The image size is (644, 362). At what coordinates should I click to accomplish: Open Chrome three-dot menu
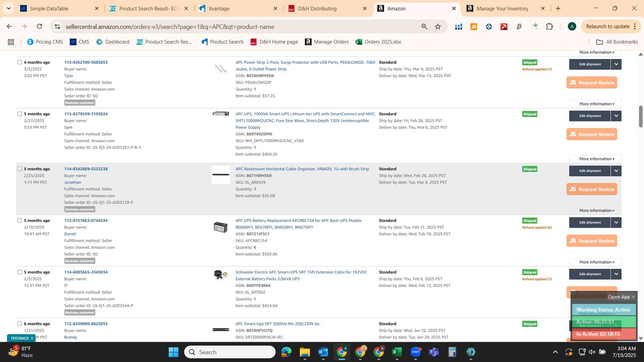635,26
